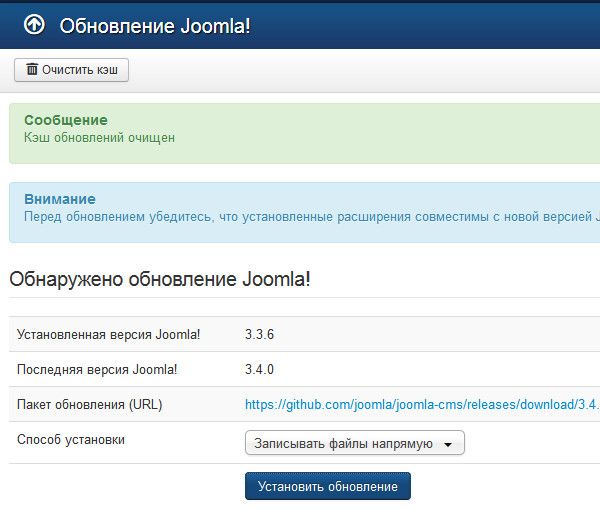Open the github.com update package URL link
Screen dimensions: 600x509
(422, 405)
